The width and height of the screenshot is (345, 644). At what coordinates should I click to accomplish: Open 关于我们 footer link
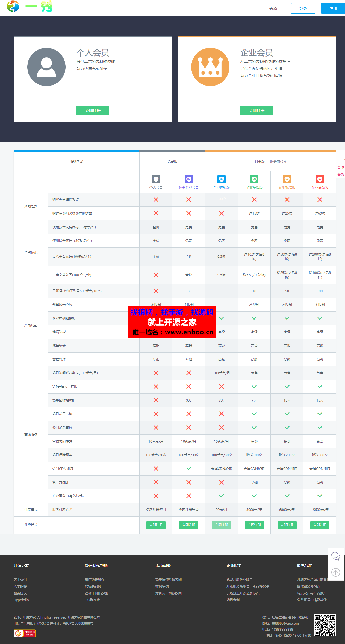(20, 579)
